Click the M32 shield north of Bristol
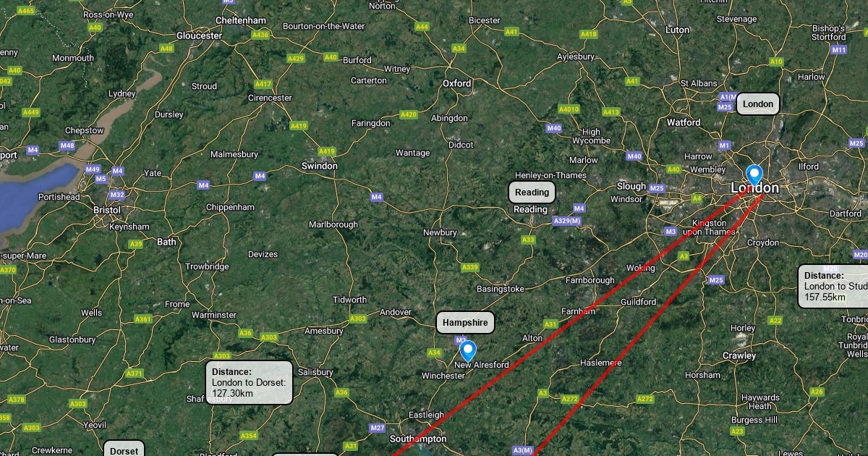 [x=117, y=195]
